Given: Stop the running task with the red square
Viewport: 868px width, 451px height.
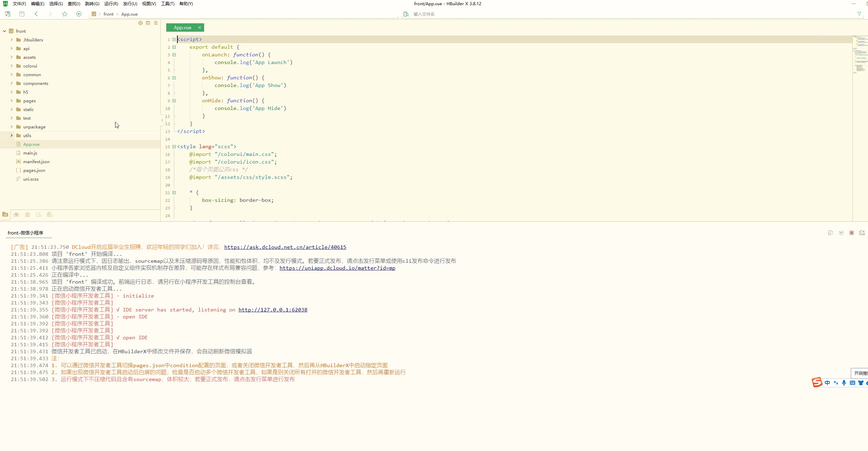Looking at the screenshot, I should tap(852, 233).
